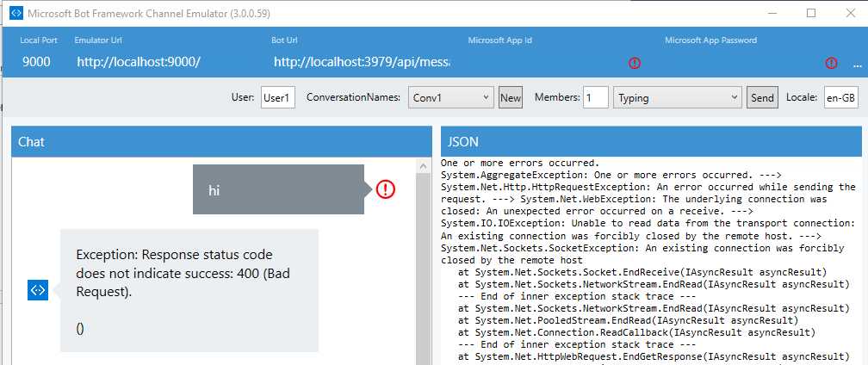Click the Members count field

596,98
